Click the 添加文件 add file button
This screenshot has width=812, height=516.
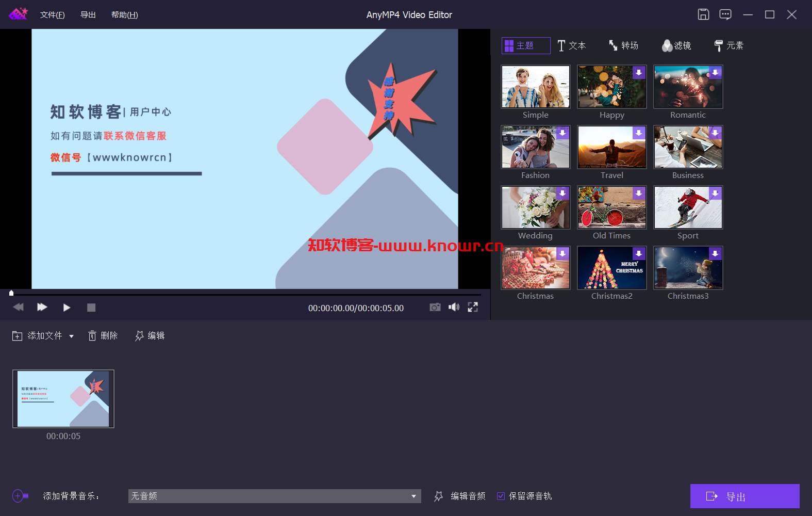(x=37, y=336)
